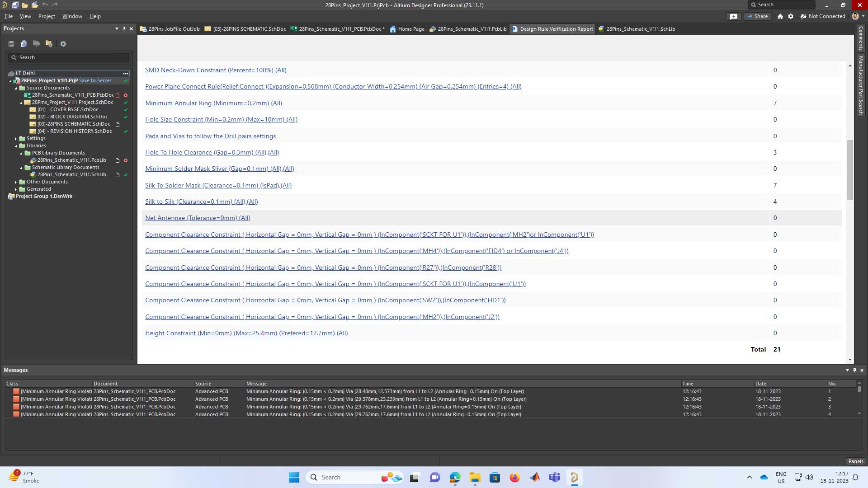Click the Altium Designer taskbar icon
The width and height of the screenshot is (868, 488).
click(574, 477)
